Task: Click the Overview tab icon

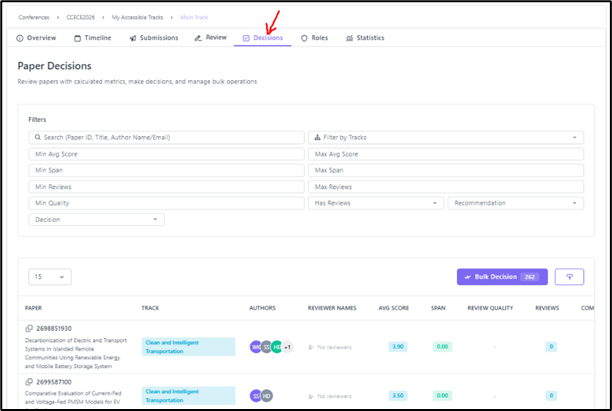Action: 21,38
